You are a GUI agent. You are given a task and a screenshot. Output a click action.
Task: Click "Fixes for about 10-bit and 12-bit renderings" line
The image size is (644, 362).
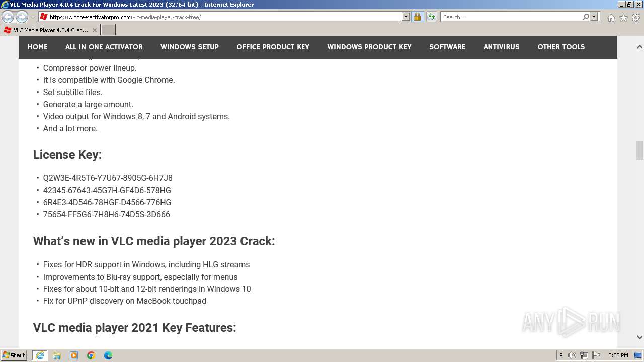[x=147, y=289]
